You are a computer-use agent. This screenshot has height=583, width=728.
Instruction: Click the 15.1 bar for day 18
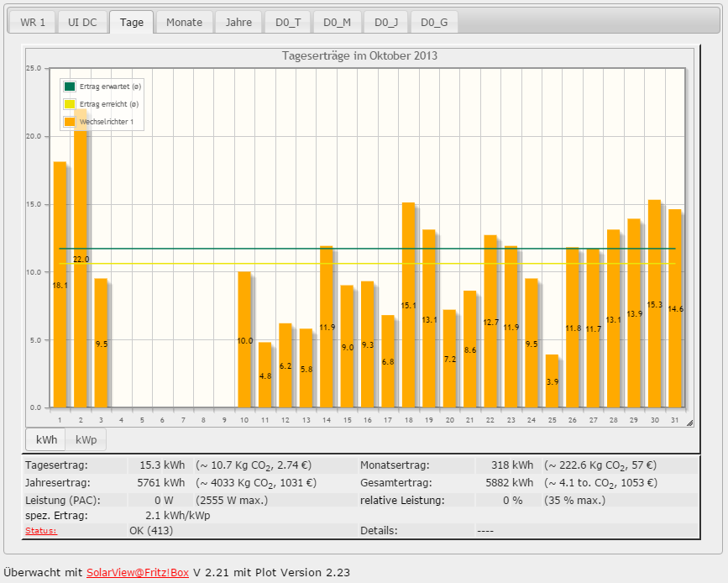pos(409,305)
